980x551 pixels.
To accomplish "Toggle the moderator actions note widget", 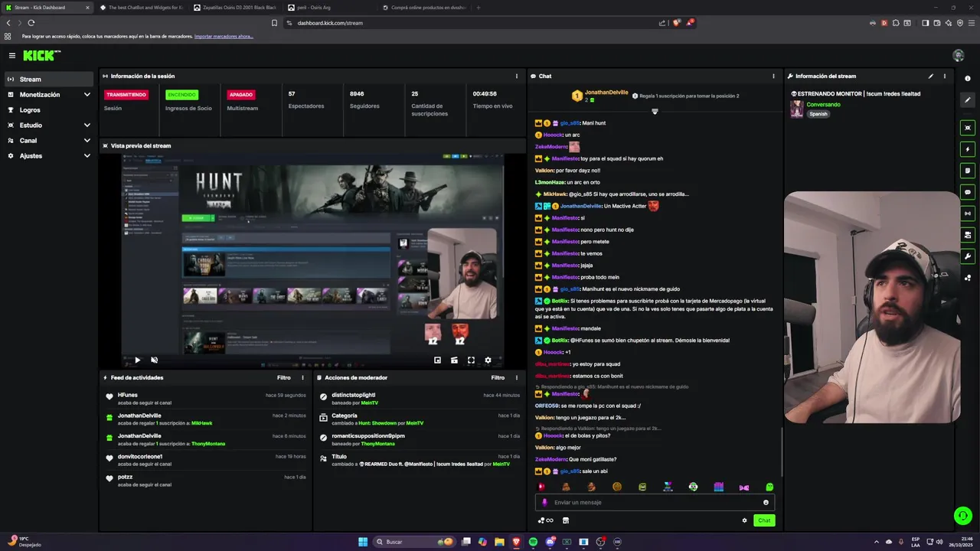I will [x=968, y=171].
